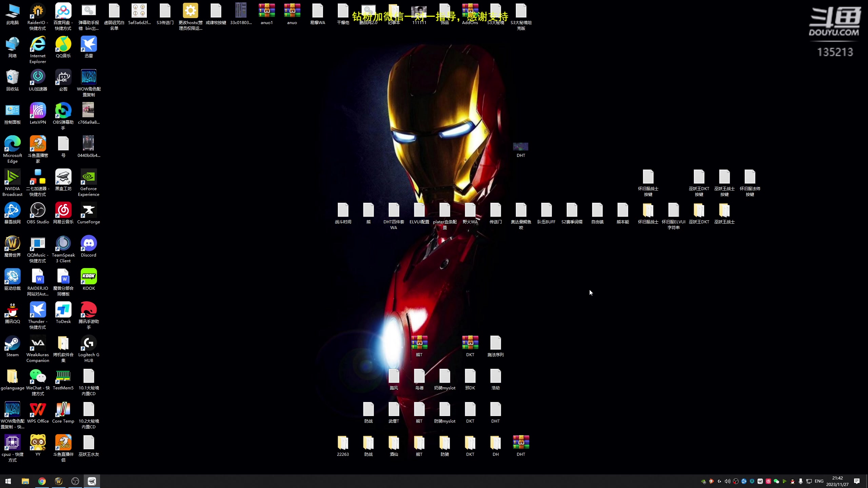This screenshot has width=868, height=488.
Task: Select the 百度网盘 shortcut icon
Action: click(x=63, y=17)
